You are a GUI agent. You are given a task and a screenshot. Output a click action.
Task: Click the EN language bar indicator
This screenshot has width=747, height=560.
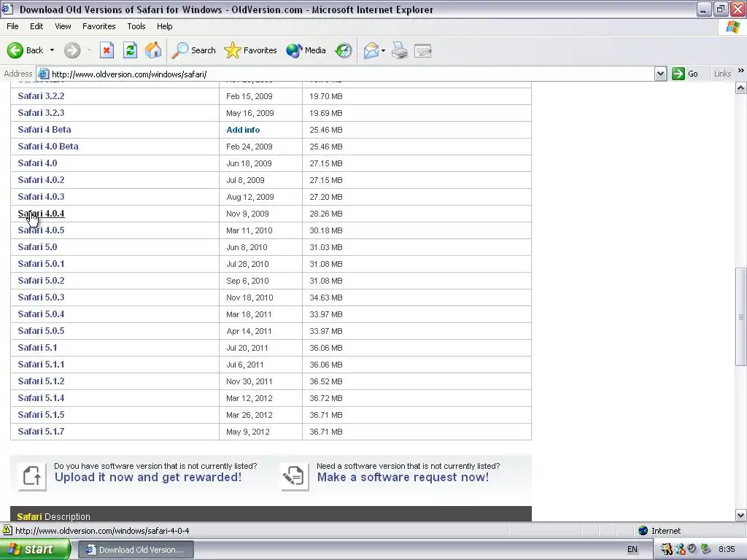pos(632,550)
